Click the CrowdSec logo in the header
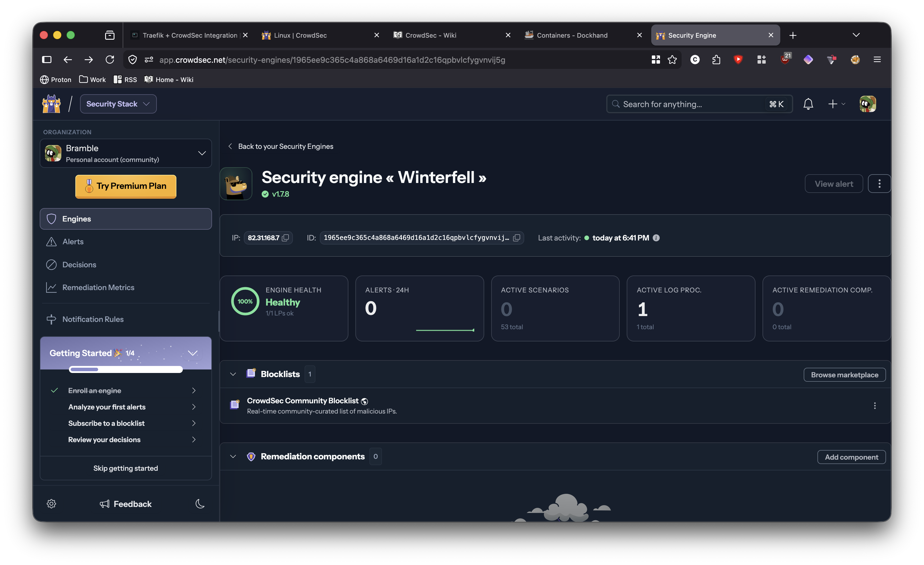Viewport: 924px width, 565px height. click(x=51, y=104)
